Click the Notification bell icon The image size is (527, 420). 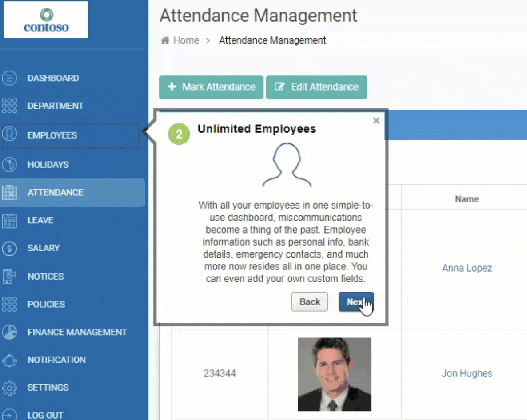pos(9,360)
